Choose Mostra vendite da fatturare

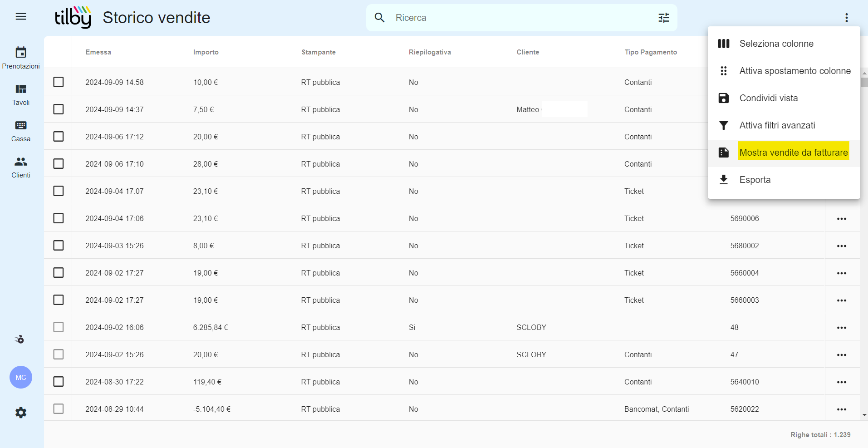coord(784,153)
